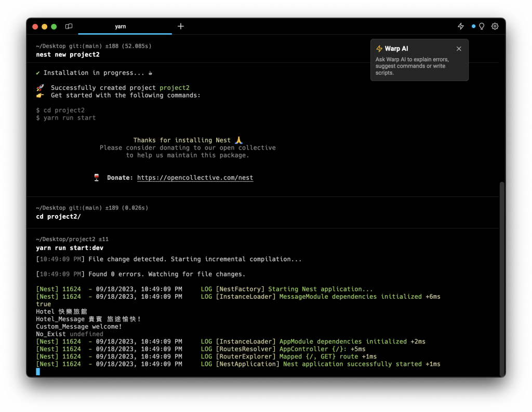Click the split pane icon beside the yarn tab

coord(69,26)
